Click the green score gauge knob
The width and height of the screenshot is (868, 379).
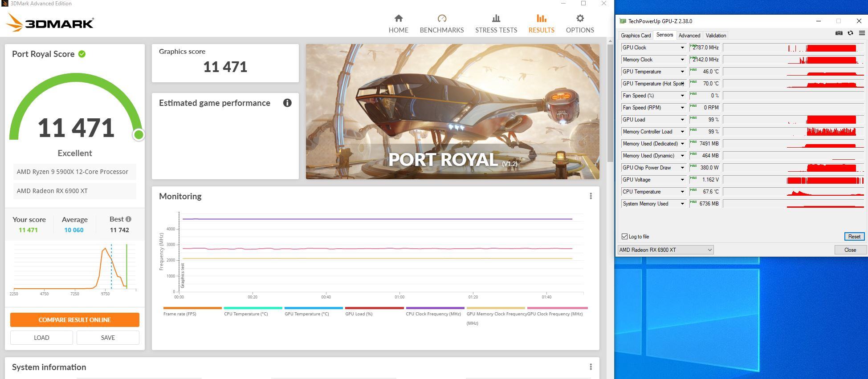coord(139,134)
